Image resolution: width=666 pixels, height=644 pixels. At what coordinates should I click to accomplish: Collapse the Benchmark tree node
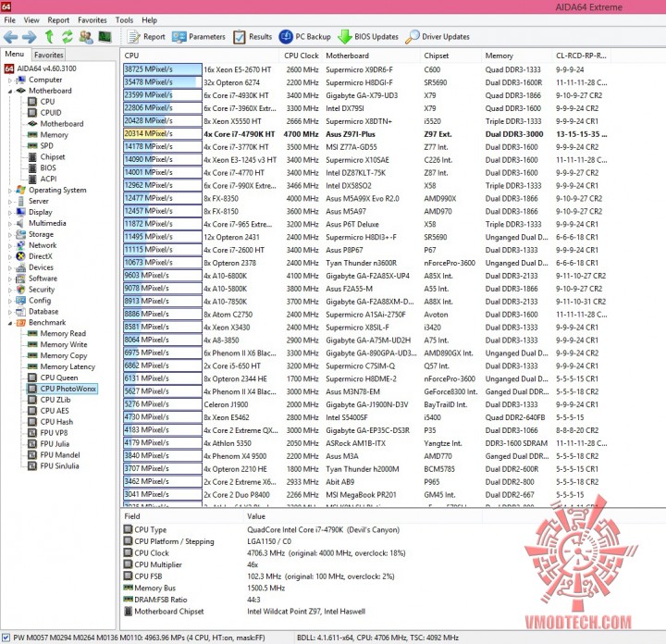click(10, 323)
